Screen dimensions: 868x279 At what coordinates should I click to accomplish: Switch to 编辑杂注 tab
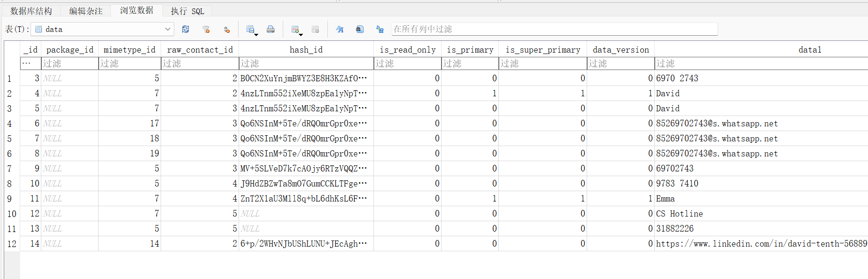pyautogui.click(x=86, y=11)
